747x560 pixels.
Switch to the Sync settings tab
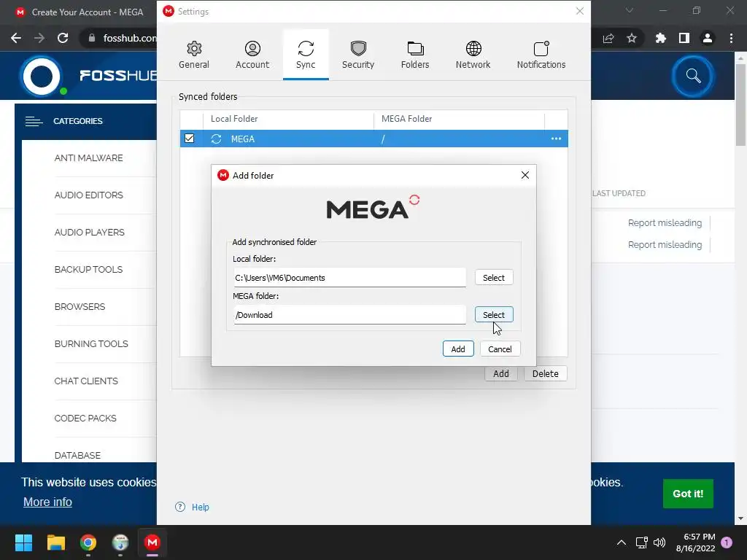[306, 55]
